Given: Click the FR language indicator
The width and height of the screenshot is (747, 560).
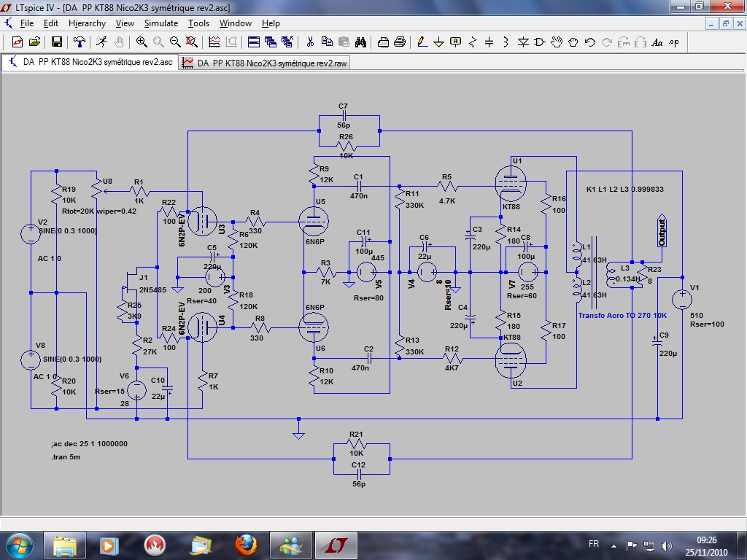Looking at the screenshot, I should point(594,544).
